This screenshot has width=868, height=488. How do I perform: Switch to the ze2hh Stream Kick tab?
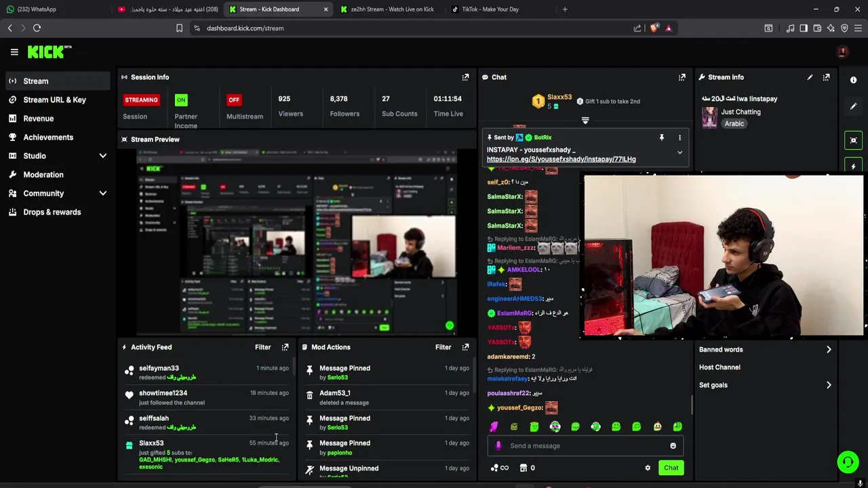[x=391, y=9]
